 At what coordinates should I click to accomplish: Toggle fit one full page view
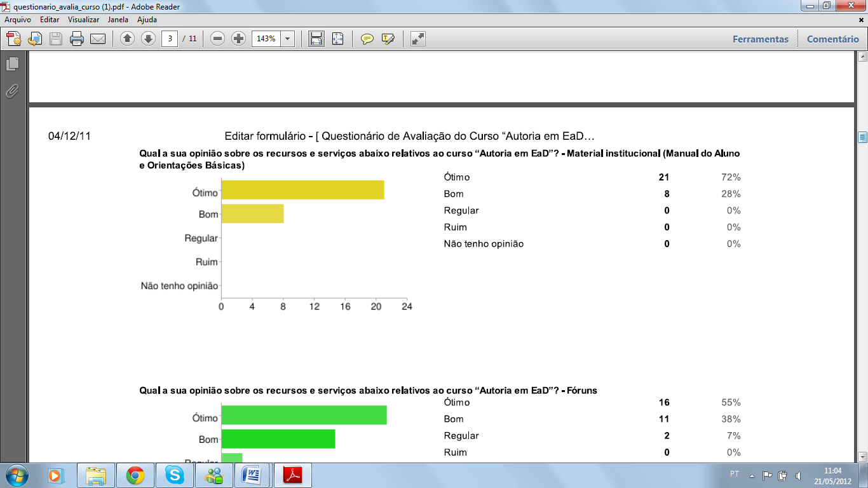click(x=337, y=39)
